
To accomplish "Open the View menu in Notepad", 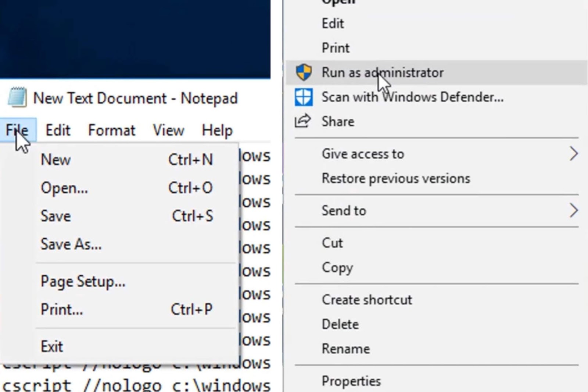I will click(168, 130).
